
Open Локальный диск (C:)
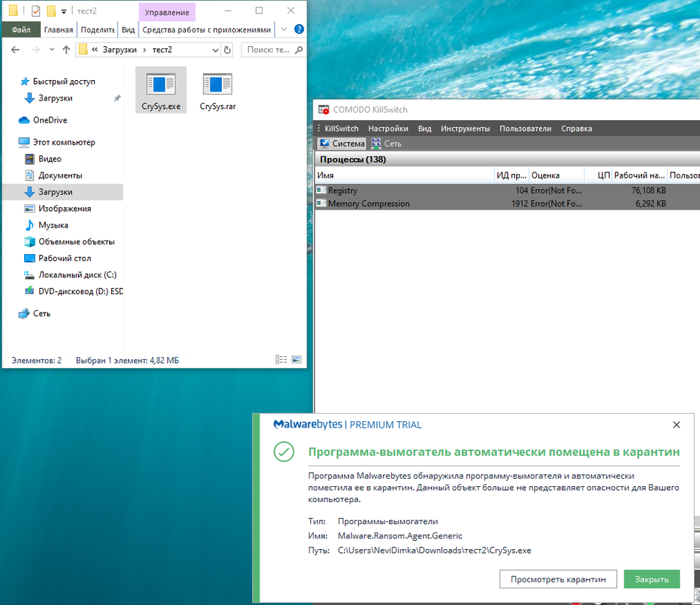[70, 275]
